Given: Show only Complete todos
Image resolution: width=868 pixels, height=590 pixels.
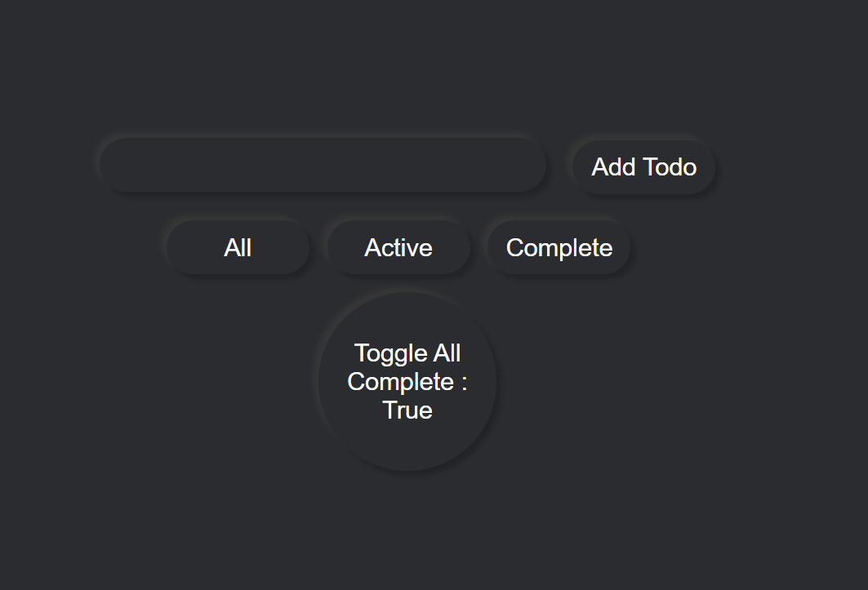Looking at the screenshot, I should [x=559, y=247].
